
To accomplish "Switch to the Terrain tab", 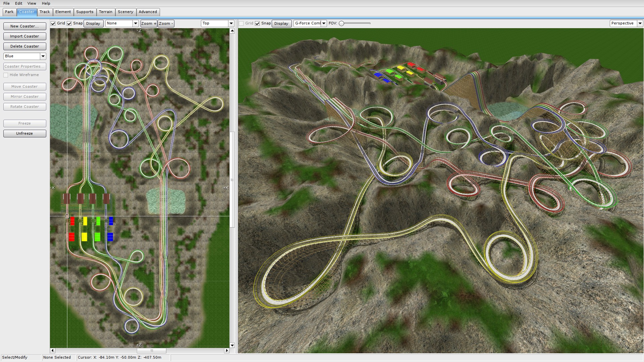I will tap(105, 12).
